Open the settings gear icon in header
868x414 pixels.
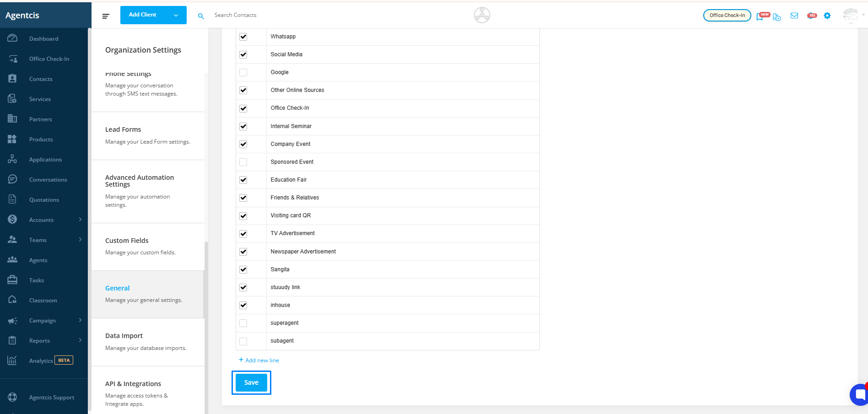pyautogui.click(x=827, y=16)
